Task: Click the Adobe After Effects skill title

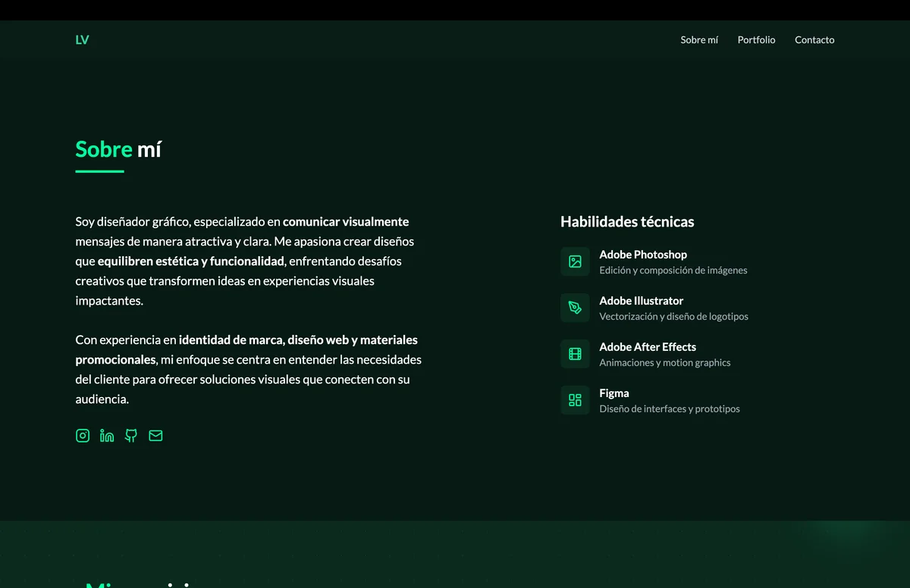Action: pos(648,347)
